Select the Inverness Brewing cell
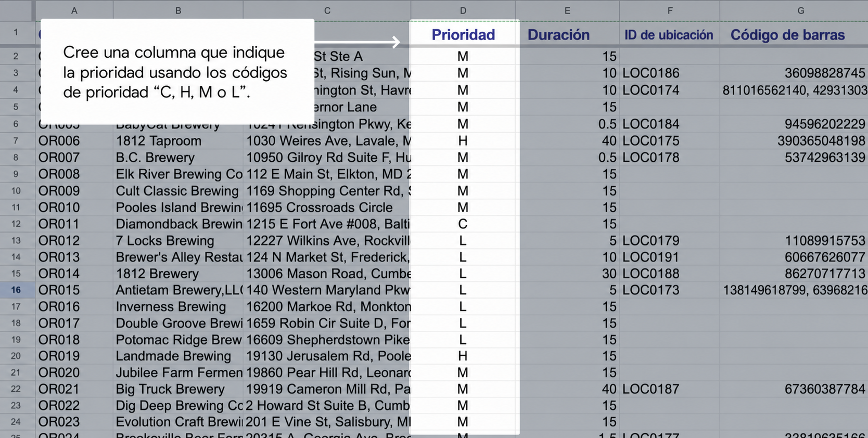The width and height of the screenshot is (868, 438). click(x=178, y=306)
